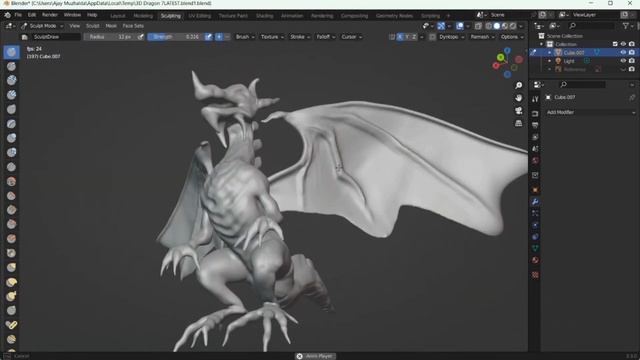The height and width of the screenshot is (360, 640).
Task: Switch to the Modeling workspace tab
Action: click(x=143, y=16)
